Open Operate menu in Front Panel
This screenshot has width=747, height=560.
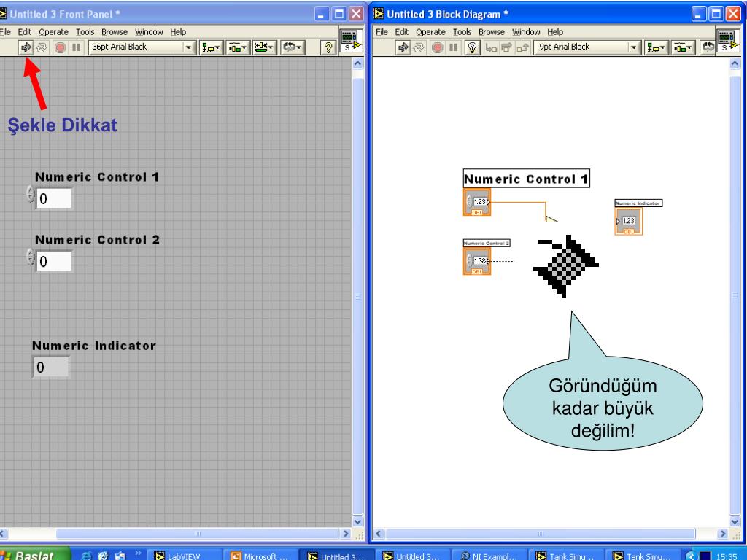pyautogui.click(x=53, y=32)
